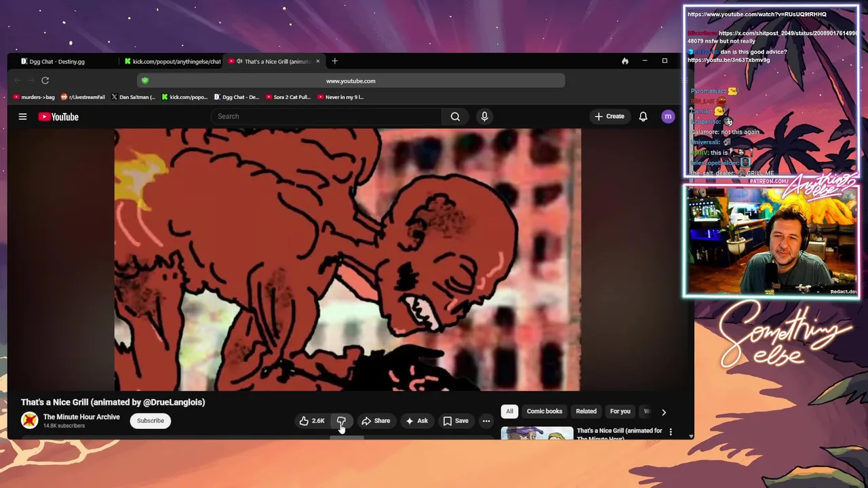Open the purple 'm' account avatar
Image resolution: width=868 pixels, height=488 pixels.
[668, 117]
